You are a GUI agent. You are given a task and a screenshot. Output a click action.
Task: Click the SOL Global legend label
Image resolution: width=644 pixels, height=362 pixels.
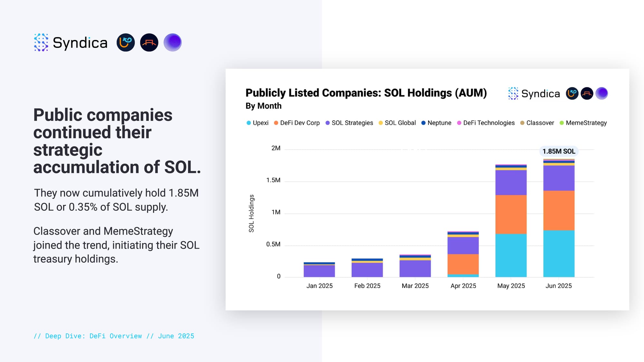400,123
